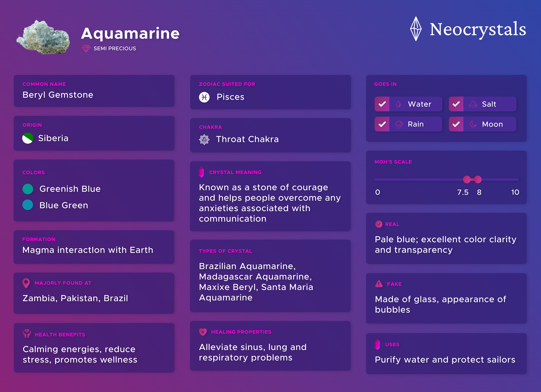541x392 pixels.
Task: Toggle the Rain checkbox
Action: [382, 124]
